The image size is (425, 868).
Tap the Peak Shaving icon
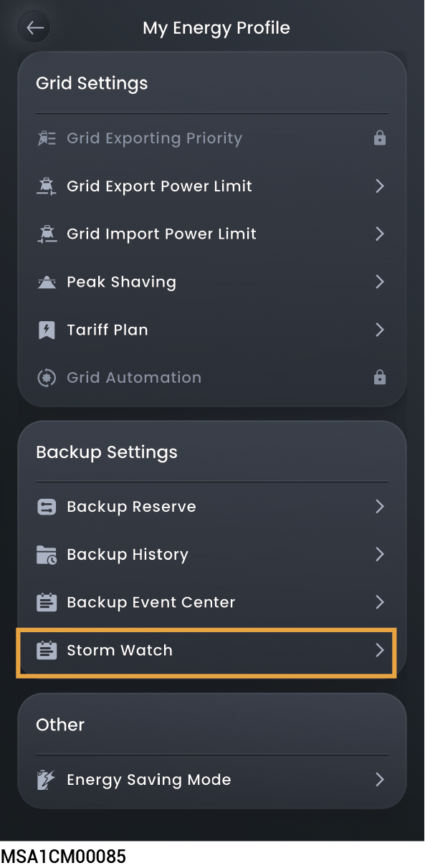(x=47, y=282)
